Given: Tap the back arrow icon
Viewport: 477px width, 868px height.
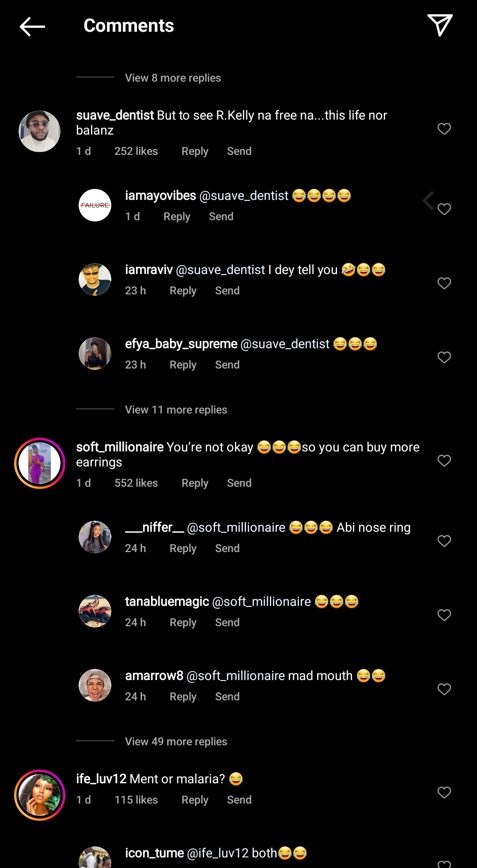Looking at the screenshot, I should 32,26.
